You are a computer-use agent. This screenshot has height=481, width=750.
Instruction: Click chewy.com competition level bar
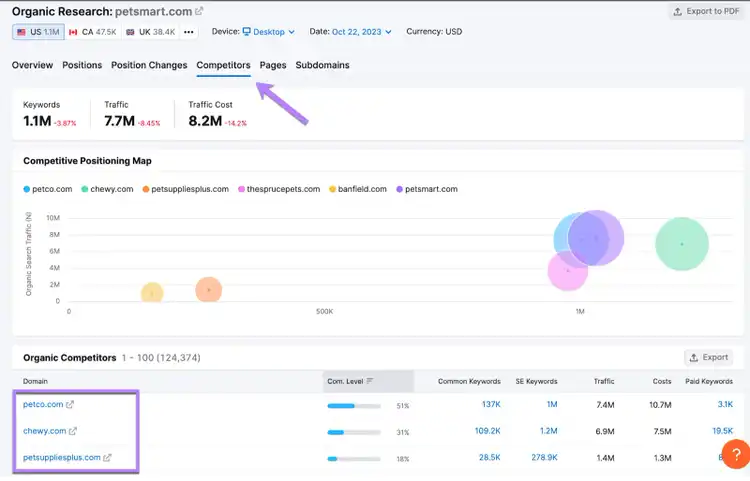coord(354,432)
